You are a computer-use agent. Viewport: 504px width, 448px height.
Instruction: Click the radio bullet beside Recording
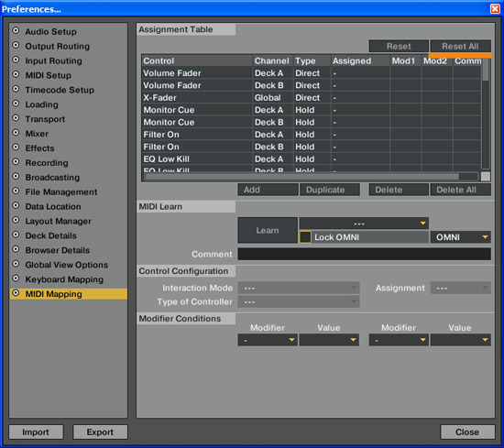pyautogui.click(x=16, y=161)
